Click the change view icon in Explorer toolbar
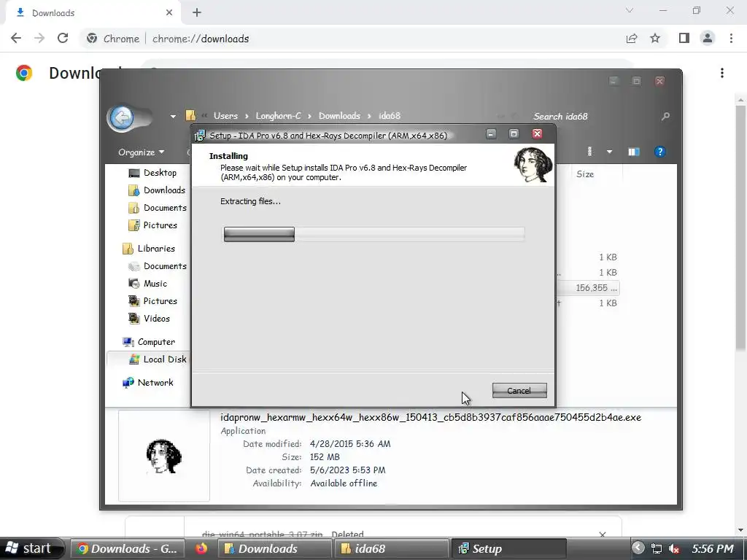The height and width of the screenshot is (560, 747). [589, 152]
